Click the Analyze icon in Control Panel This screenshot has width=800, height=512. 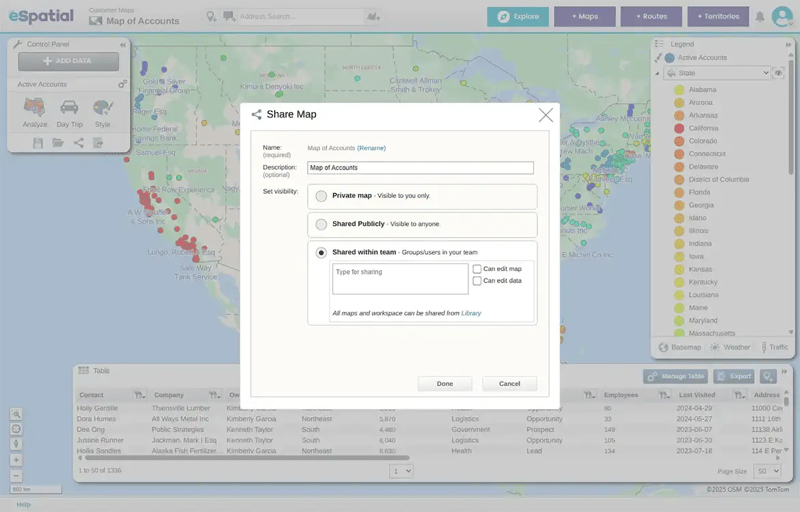(x=35, y=108)
